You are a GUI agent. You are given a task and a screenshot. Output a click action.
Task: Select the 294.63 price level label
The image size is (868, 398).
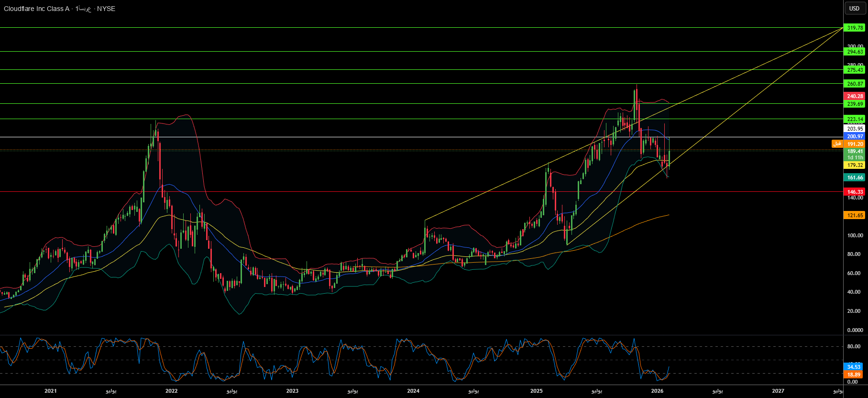[x=855, y=52]
